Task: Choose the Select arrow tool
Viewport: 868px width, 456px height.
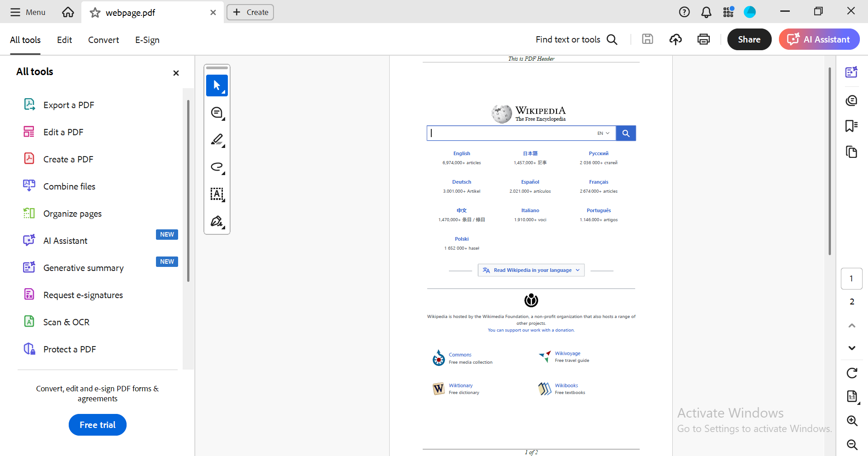Action: 217,85
